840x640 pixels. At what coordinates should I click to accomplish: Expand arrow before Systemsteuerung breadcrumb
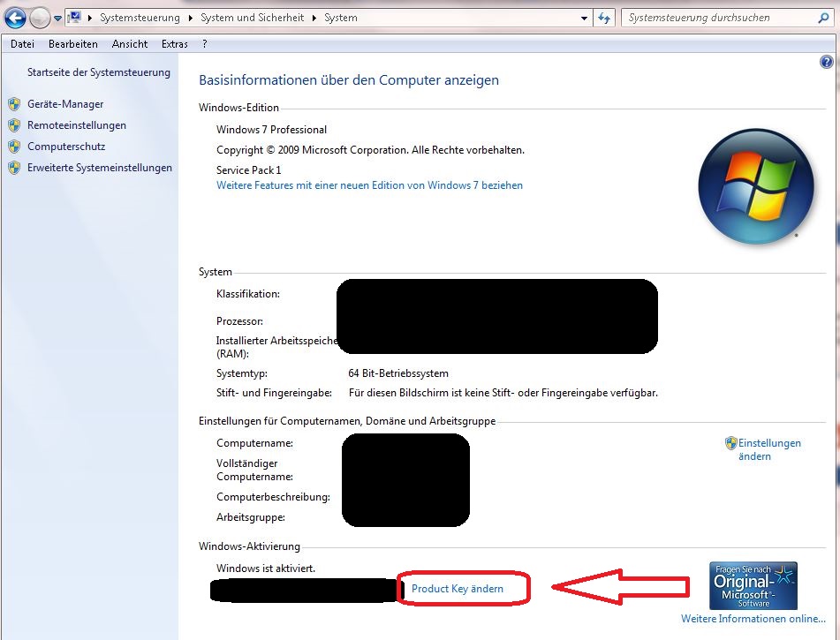(90, 18)
